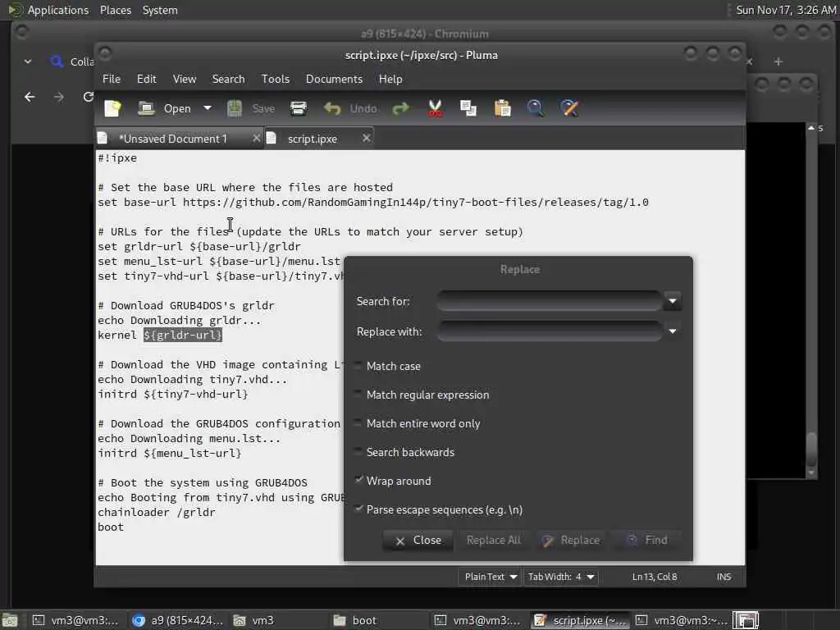Click the Find button in Replace dialog
This screenshot has width=840, height=630.
(647, 540)
